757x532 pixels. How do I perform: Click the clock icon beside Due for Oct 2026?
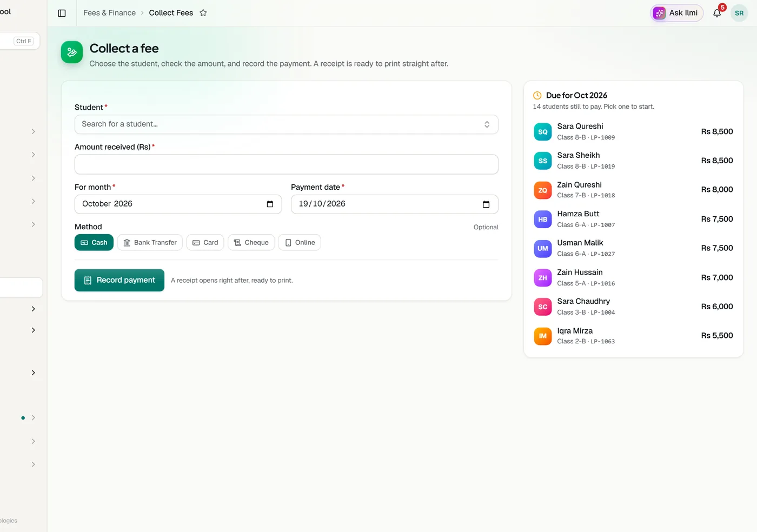tap(537, 95)
